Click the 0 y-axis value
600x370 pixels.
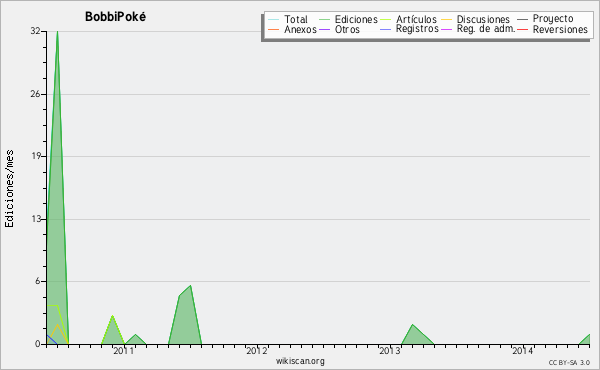tap(38, 344)
